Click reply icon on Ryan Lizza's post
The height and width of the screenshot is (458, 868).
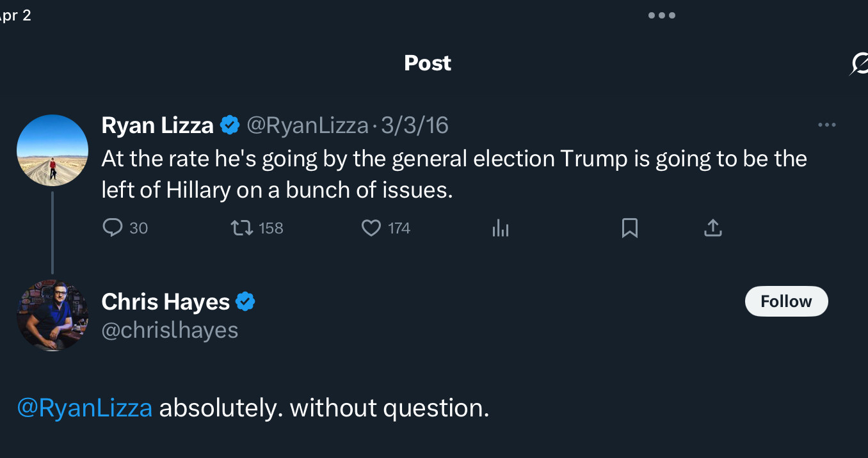(x=113, y=228)
